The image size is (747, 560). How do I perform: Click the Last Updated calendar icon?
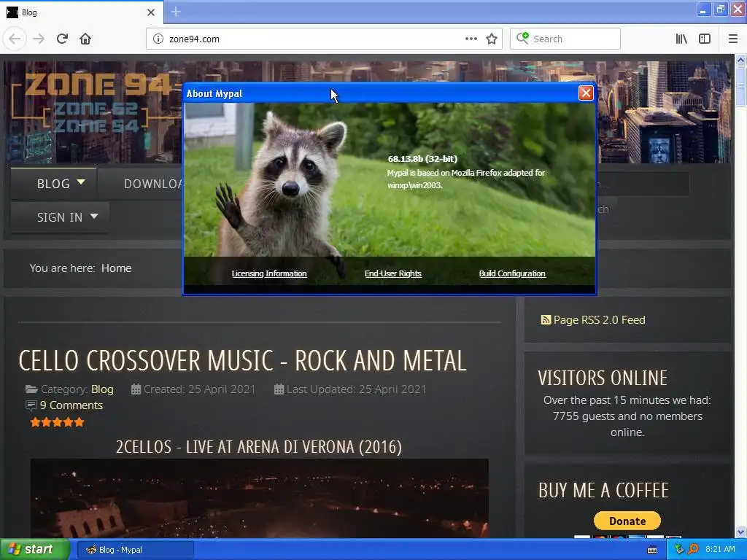click(279, 389)
